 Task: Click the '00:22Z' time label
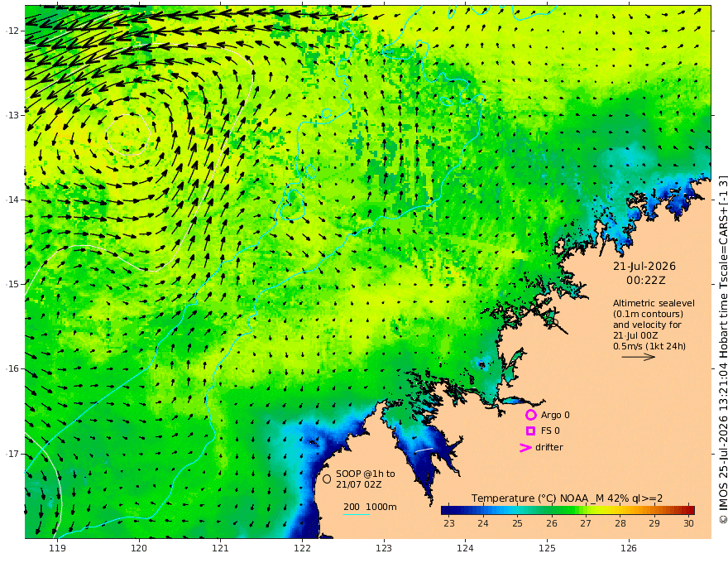point(646,281)
